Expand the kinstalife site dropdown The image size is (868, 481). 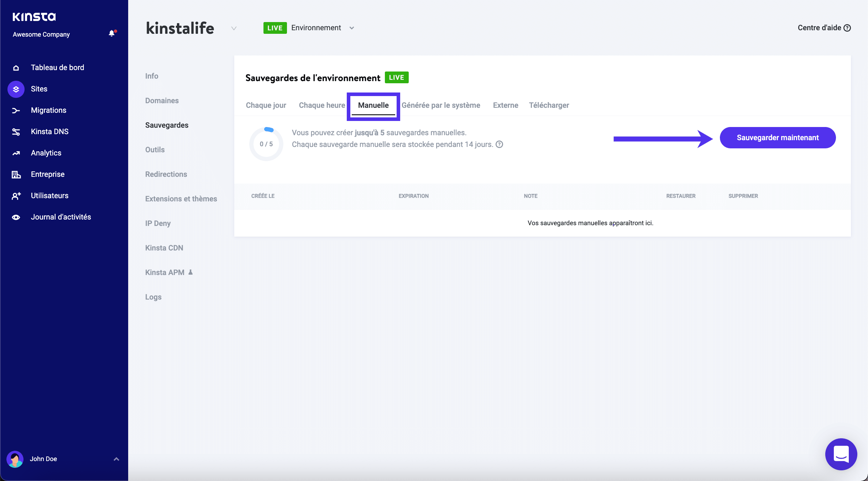(x=233, y=28)
